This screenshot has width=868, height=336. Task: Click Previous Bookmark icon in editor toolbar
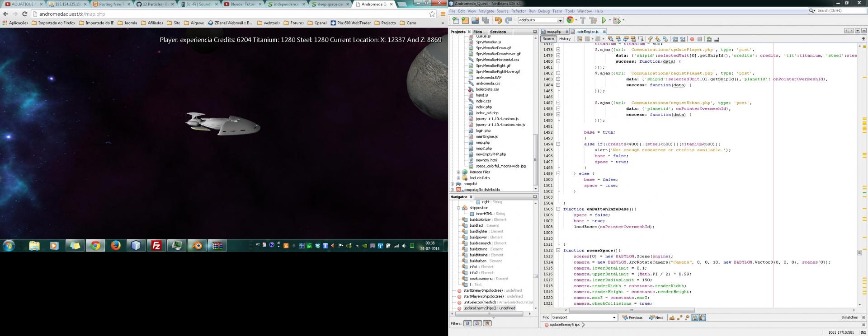650,39
